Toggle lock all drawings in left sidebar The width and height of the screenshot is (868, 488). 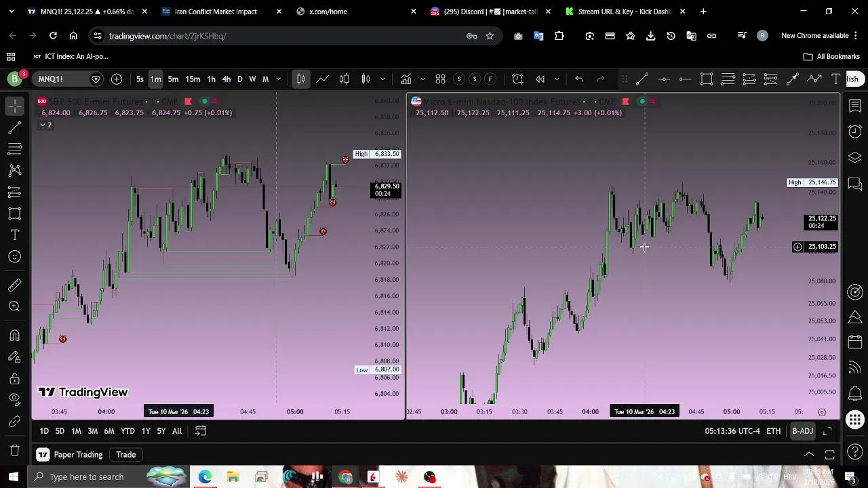(x=14, y=378)
